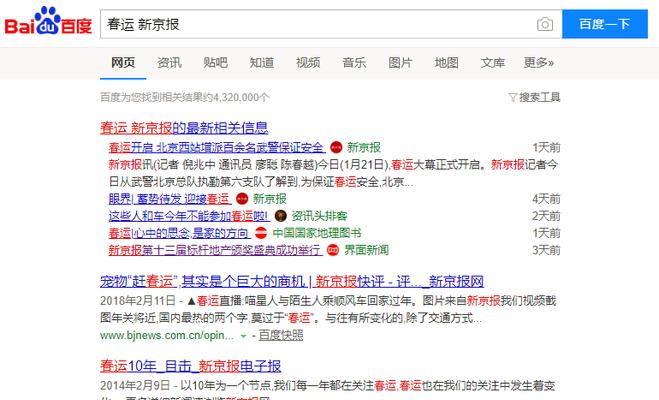659x400 pixels.
Task: Expand the 更多» menu
Action: tap(538, 63)
